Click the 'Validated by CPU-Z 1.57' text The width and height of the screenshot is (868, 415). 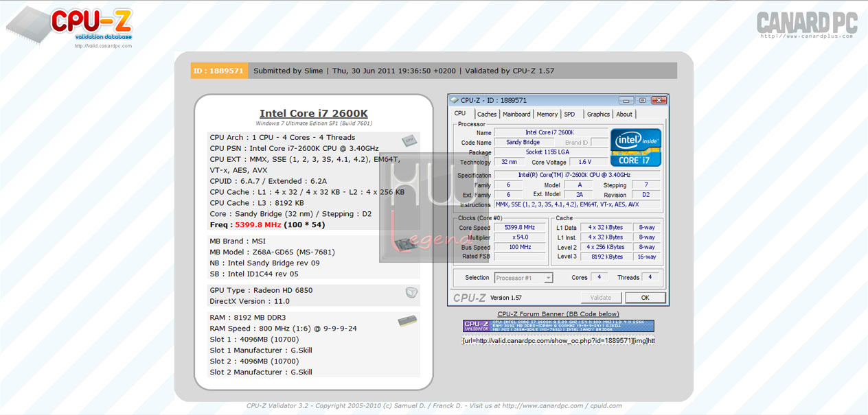[x=510, y=71]
